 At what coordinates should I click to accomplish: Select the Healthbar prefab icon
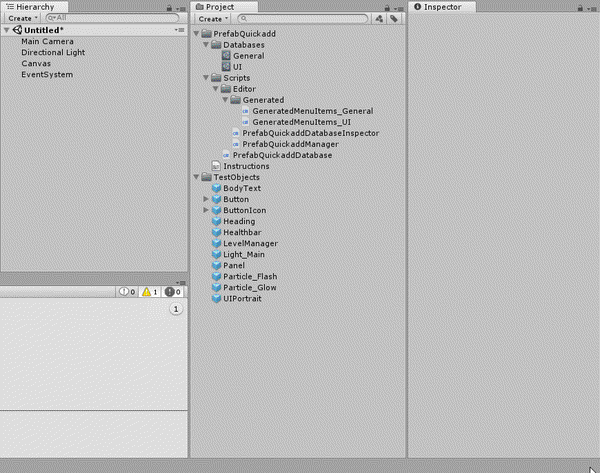point(217,233)
